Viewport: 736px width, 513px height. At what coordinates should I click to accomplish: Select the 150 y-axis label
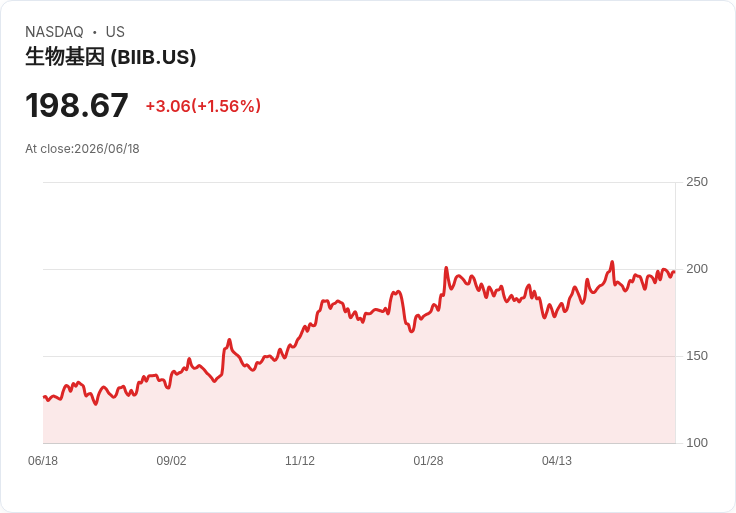click(697, 356)
